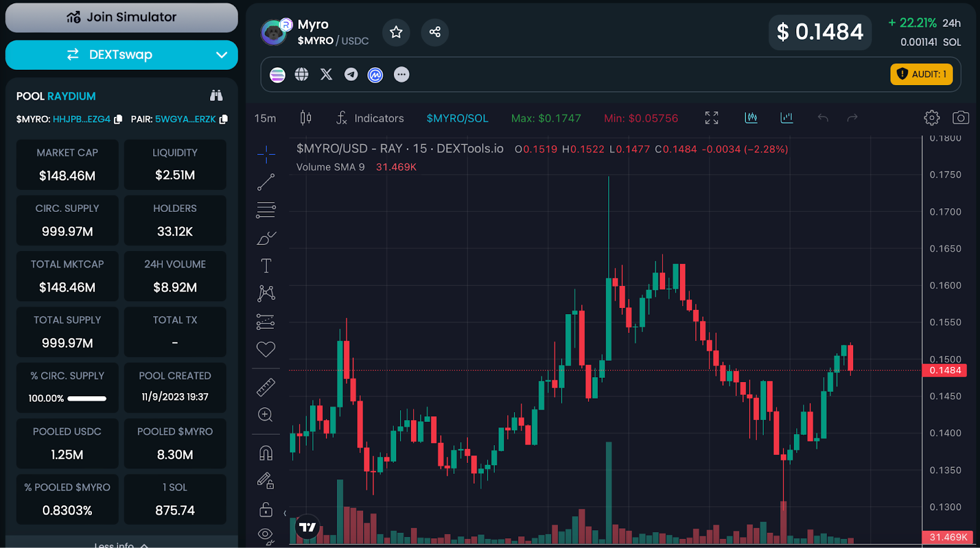Toggle the candle chart view icon
The height and width of the screenshot is (548, 980).
coord(751,118)
